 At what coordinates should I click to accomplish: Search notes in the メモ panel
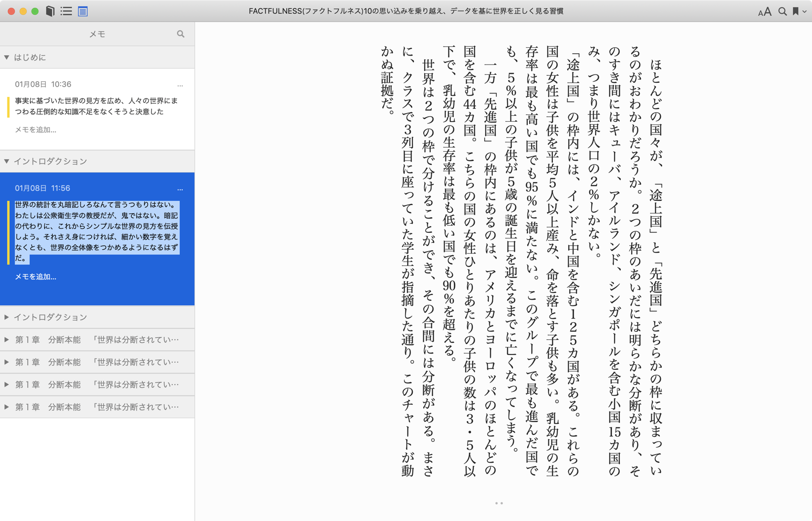(180, 34)
